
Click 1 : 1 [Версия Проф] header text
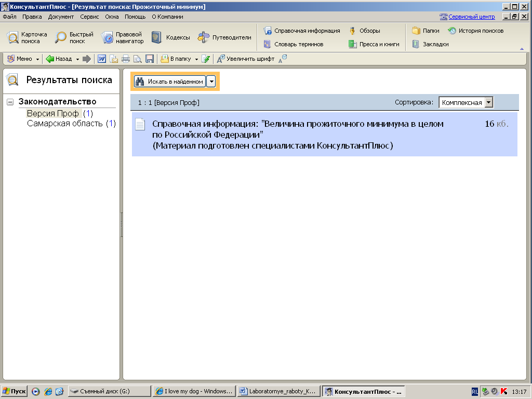point(169,102)
